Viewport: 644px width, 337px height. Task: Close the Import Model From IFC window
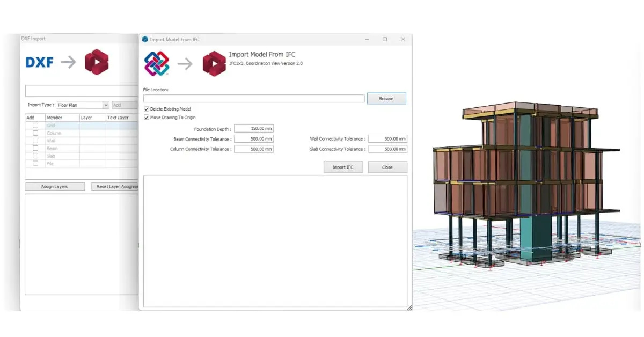point(403,39)
